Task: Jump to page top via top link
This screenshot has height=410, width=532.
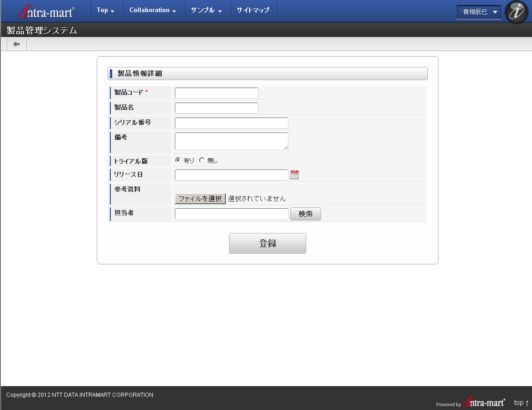Action: pyautogui.click(x=521, y=403)
